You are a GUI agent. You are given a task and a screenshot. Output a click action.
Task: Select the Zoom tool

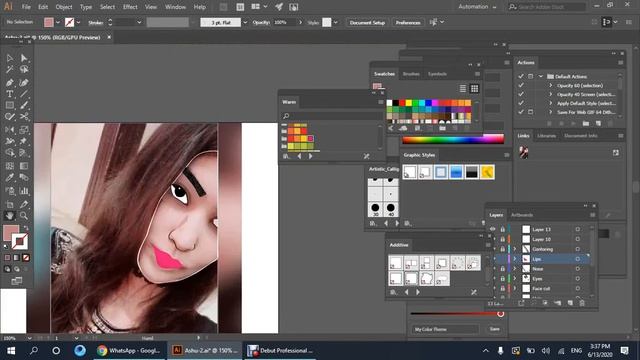click(x=24, y=215)
